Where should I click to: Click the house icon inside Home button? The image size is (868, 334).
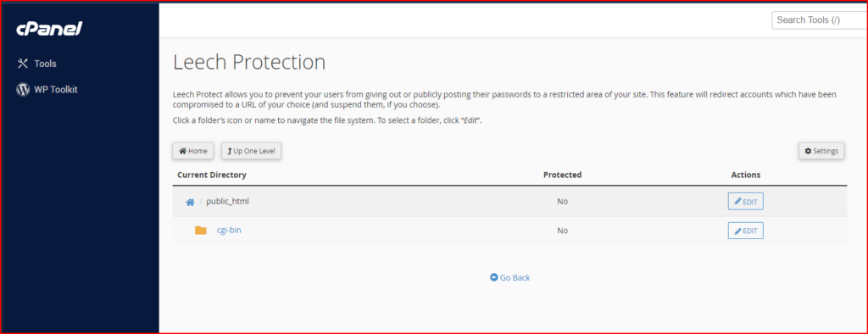click(x=182, y=151)
